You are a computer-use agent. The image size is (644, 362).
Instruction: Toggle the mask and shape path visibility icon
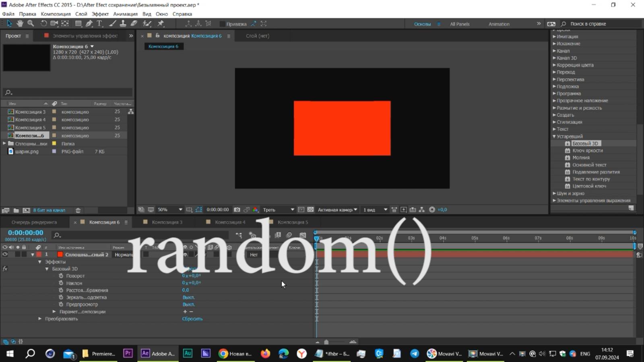[199, 210]
